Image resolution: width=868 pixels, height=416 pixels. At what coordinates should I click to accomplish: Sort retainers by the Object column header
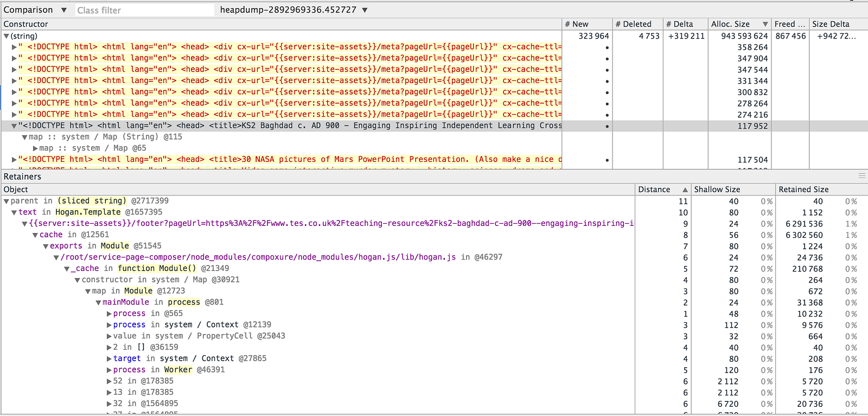coord(318,189)
